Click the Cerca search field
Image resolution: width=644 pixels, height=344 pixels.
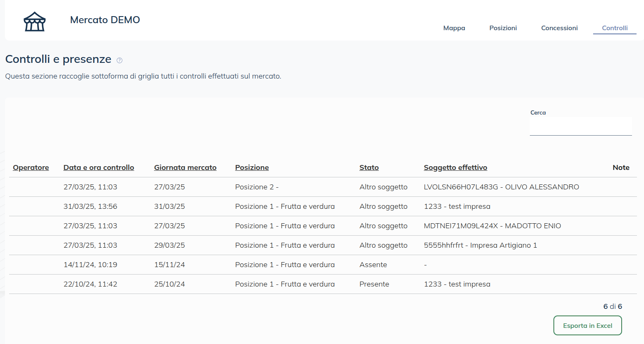[x=580, y=126]
